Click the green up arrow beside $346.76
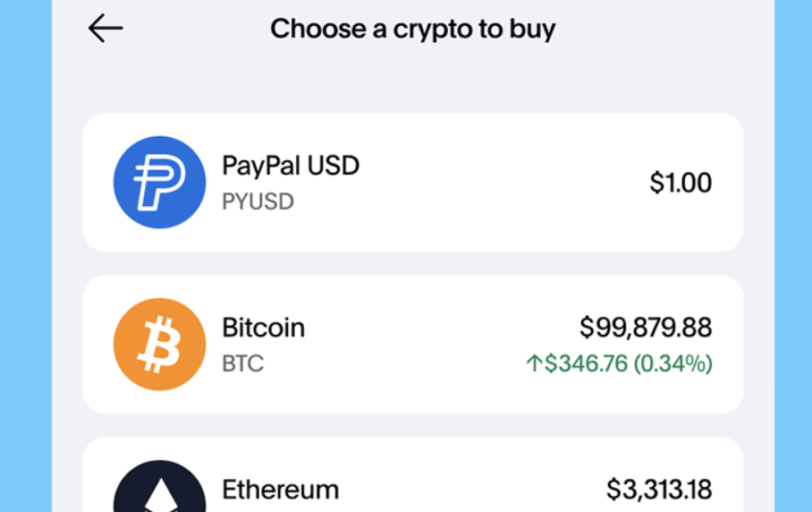 (x=535, y=363)
